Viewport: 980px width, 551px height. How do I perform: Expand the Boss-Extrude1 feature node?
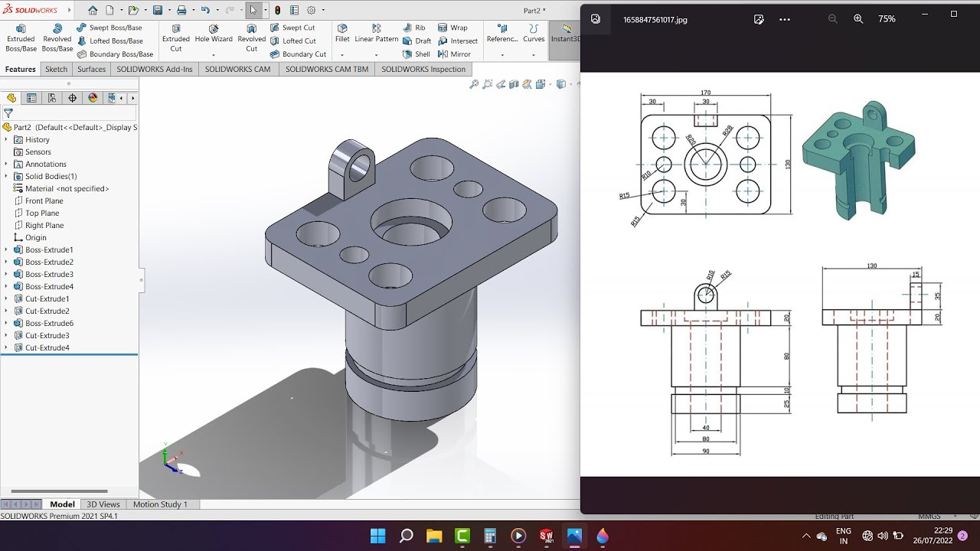coord(7,250)
